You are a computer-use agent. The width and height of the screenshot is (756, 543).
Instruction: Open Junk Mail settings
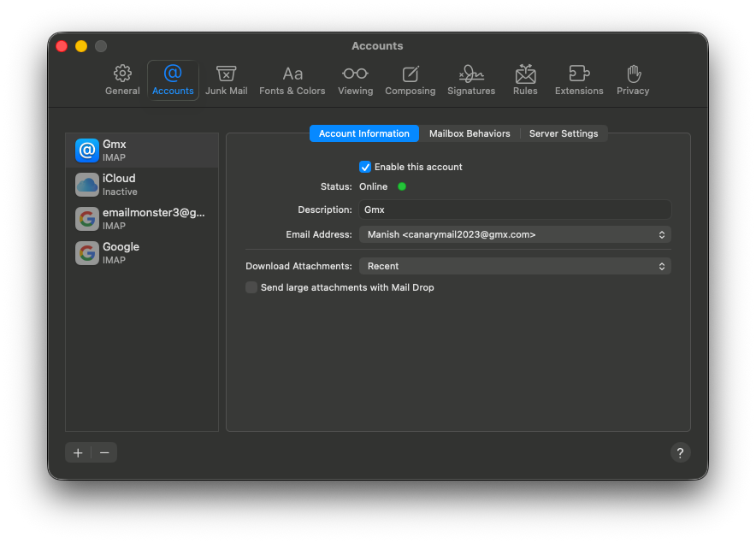click(x=226, y=80)
